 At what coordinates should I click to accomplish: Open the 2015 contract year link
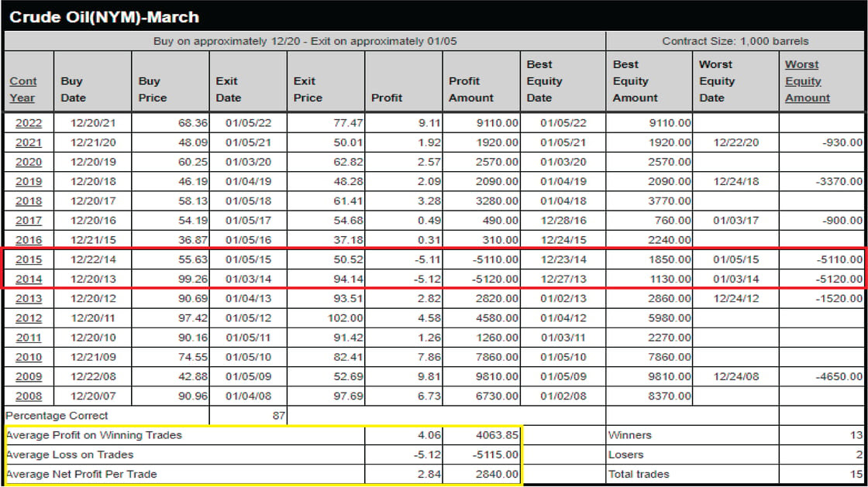(x=29, y=259)
